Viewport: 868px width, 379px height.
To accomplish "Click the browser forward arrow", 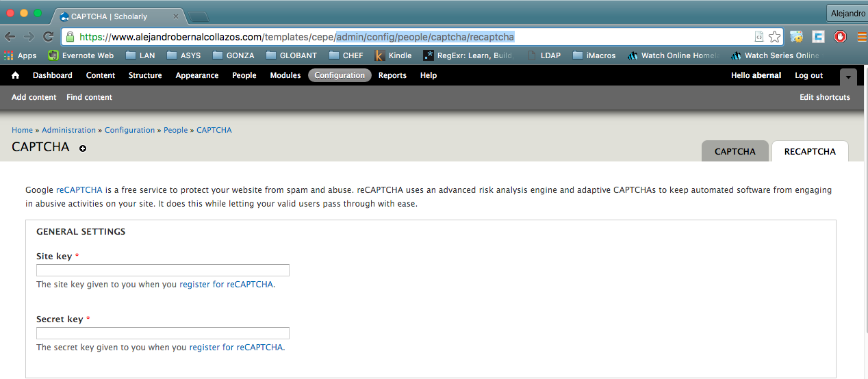I will tap(29, 37).
